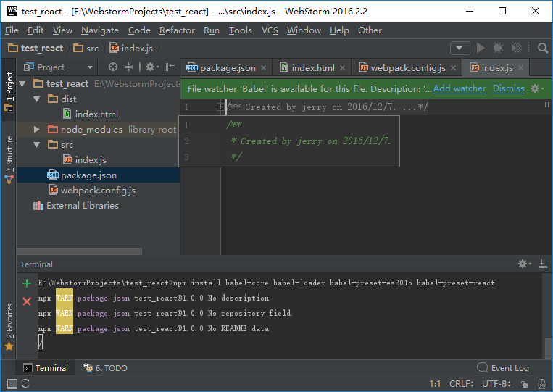Click Scroll from Source target icon
553x392 pixels.
(113, 67)
